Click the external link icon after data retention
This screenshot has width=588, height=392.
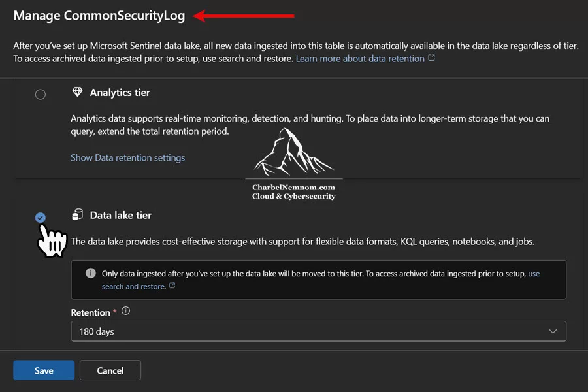(432, 57)
